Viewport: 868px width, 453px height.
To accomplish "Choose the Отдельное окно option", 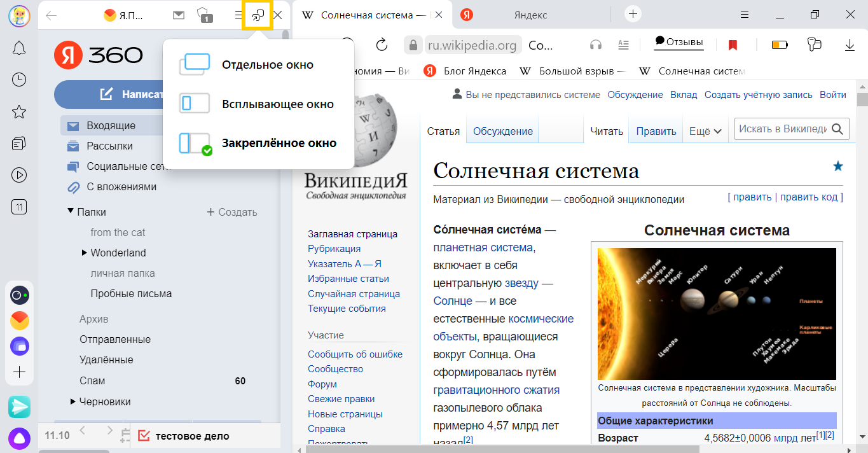I will pos(267,64).
